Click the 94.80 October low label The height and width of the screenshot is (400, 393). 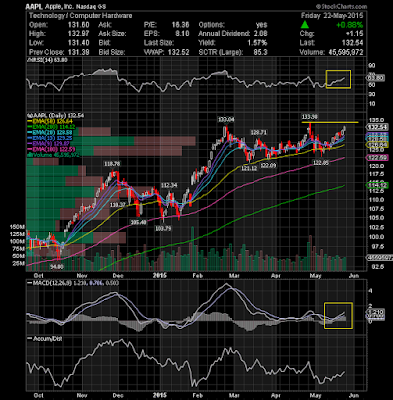57,267
